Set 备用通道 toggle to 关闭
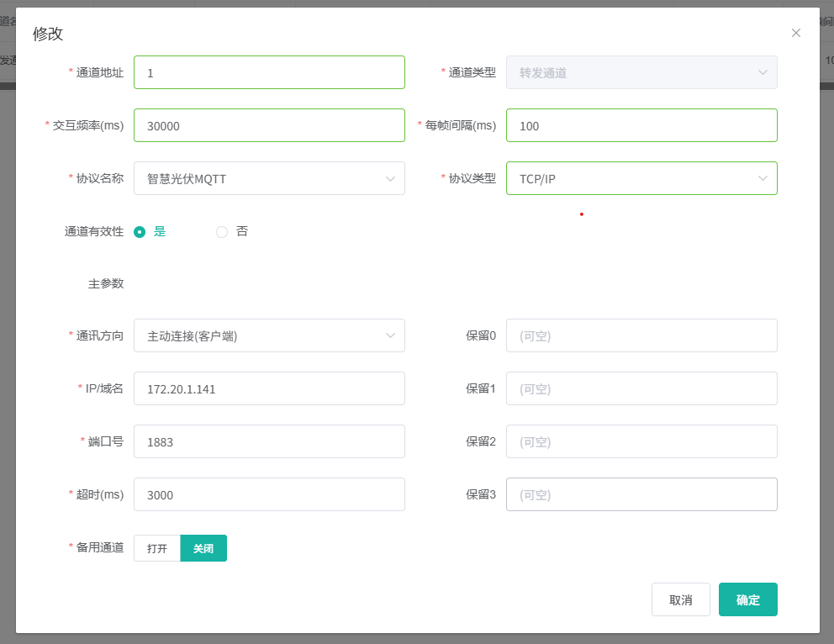The width and height of the screenshot is (834, 644). click(203, 549)
